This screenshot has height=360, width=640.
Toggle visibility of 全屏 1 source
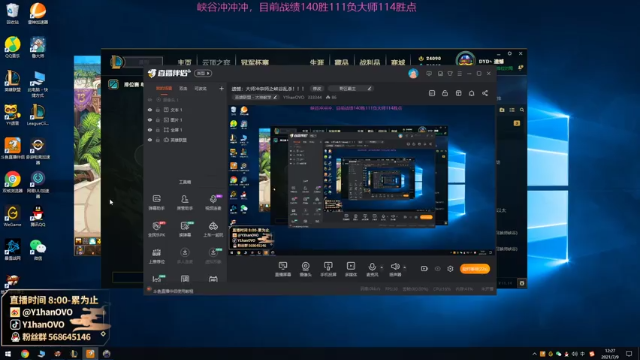pos(150,130)
